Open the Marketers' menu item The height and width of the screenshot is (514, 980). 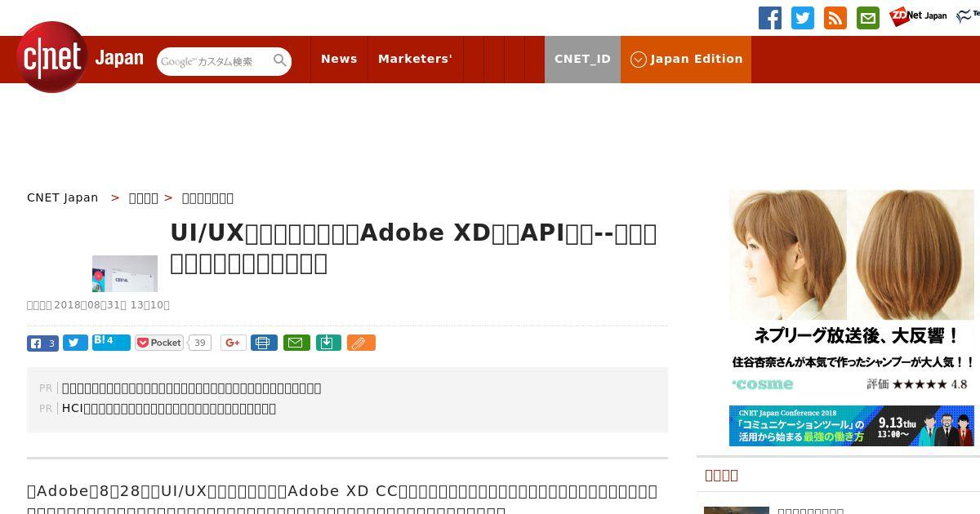click(415, 59)
